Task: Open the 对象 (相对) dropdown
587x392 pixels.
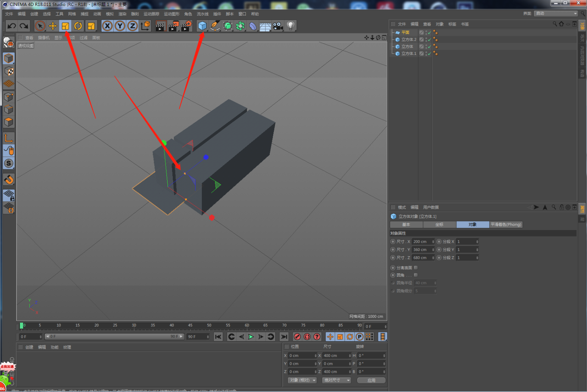Action: click(302, 380)
